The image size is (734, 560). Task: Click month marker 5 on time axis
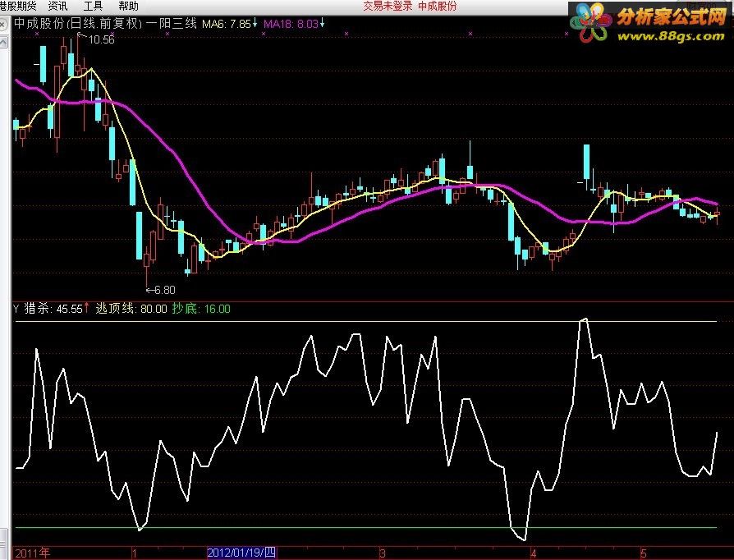coord(644,553)
